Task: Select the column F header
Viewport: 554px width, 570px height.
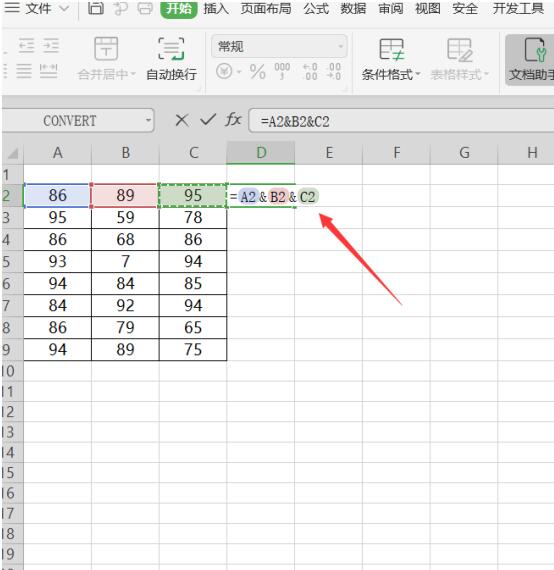Action: pos(396,153)
